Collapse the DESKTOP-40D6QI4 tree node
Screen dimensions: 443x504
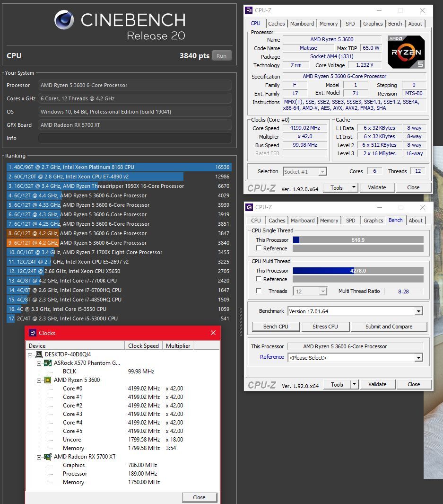pyautogui.click(x=30, y=355)
